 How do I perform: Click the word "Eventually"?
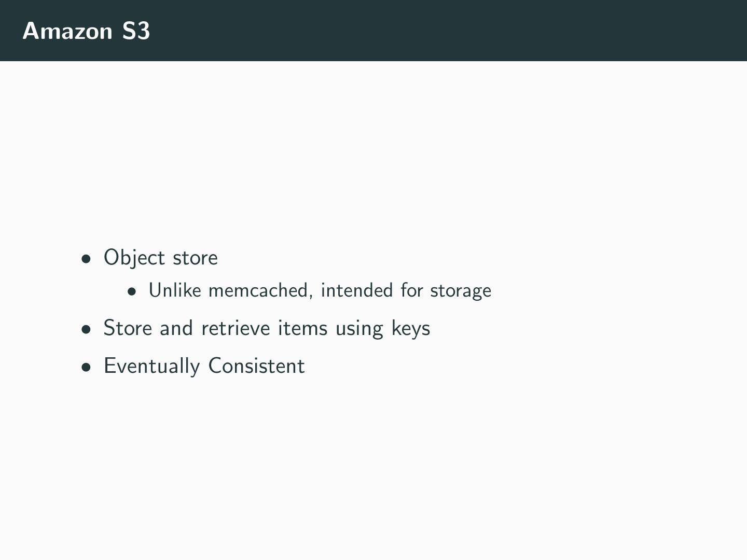coord(151,366)
